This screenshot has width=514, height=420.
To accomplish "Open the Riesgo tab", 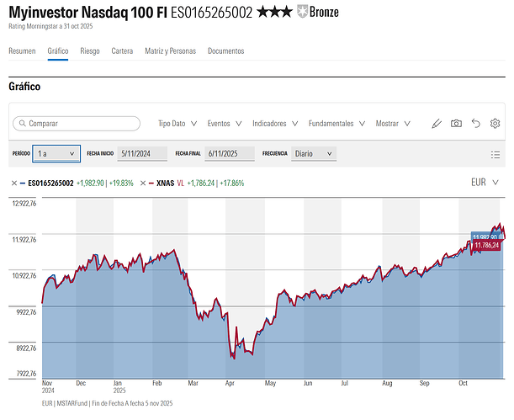I will pyautogui.click(x=89, y=51).
